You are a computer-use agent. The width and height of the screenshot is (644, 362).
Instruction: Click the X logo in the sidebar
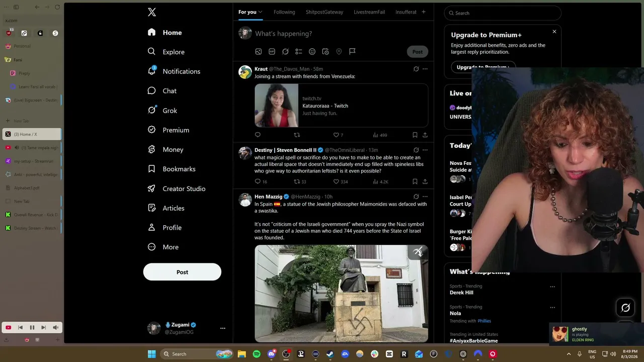152,13
